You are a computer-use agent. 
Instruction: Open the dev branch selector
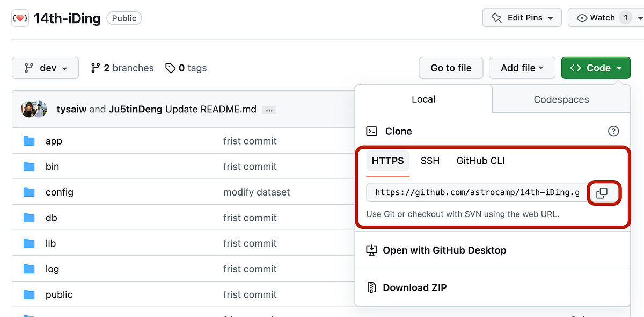pos(45,68)
